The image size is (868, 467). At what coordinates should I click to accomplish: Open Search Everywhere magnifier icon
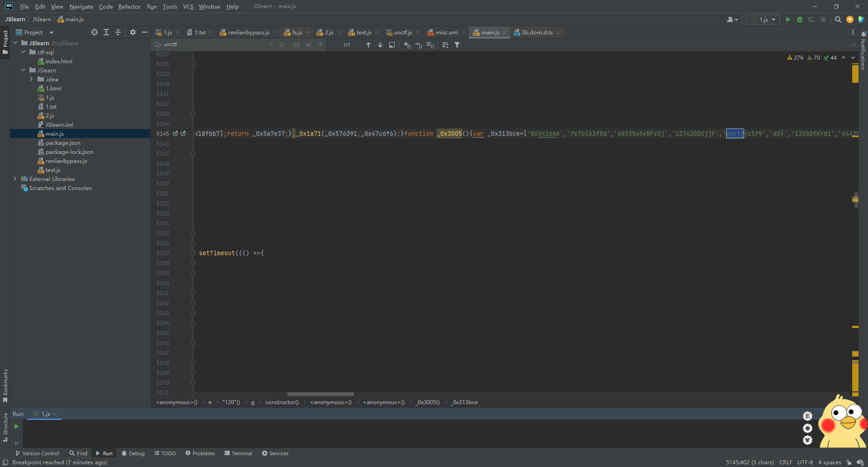click(838, 19)
